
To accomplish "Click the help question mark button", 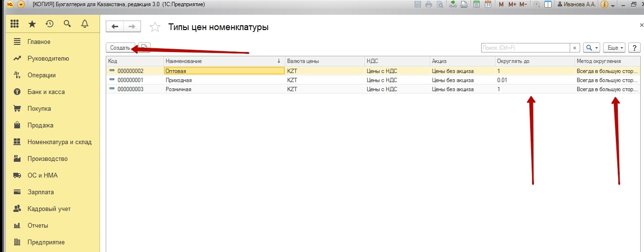I will 634,48.
